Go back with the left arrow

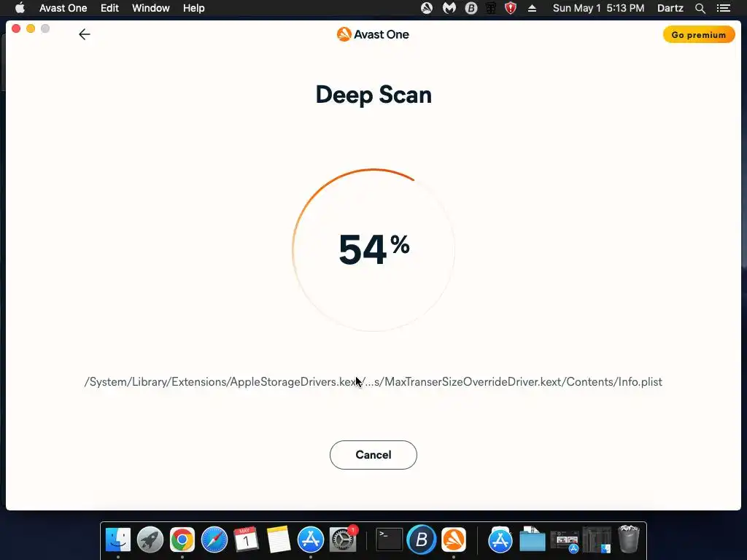click(85, 34)
